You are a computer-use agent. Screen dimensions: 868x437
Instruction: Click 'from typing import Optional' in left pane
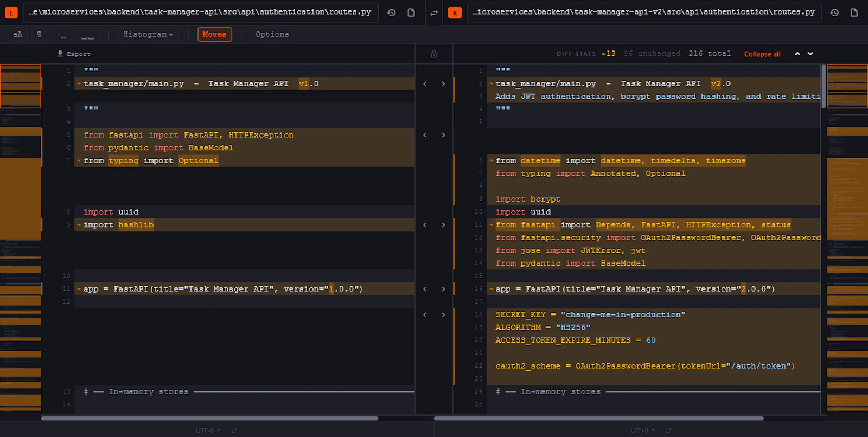(x=245, y=160)
